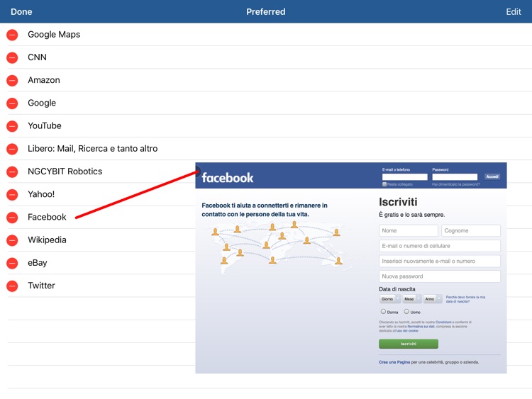Focus the Nome input field
Image resolution: width=532 pixels, height=399 pixels.
(x=408, y=230)
